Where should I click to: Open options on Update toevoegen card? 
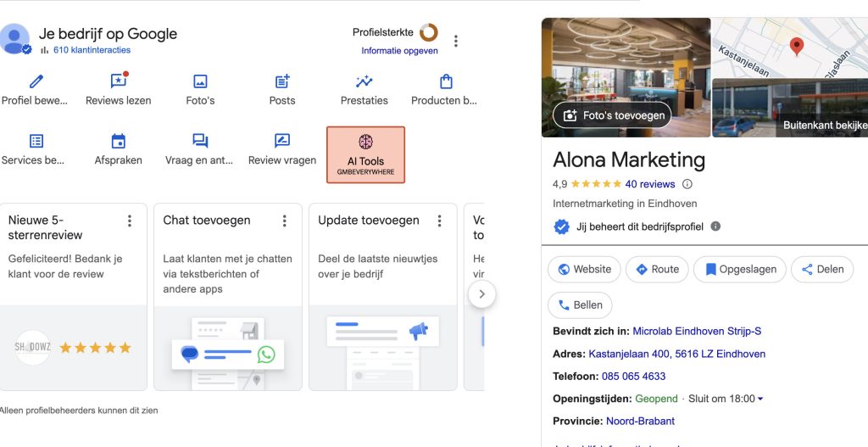(x=440, y=221)
